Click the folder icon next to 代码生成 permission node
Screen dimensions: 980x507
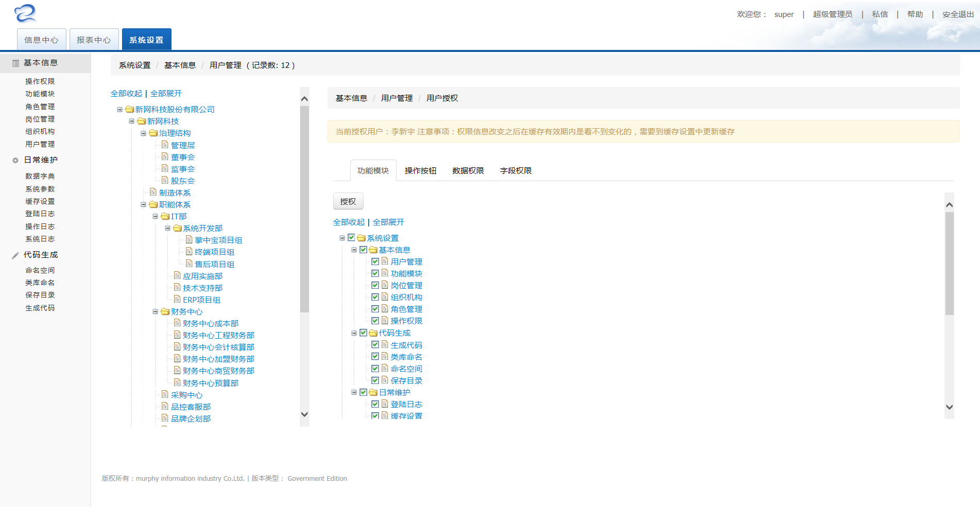coord(373,333)
